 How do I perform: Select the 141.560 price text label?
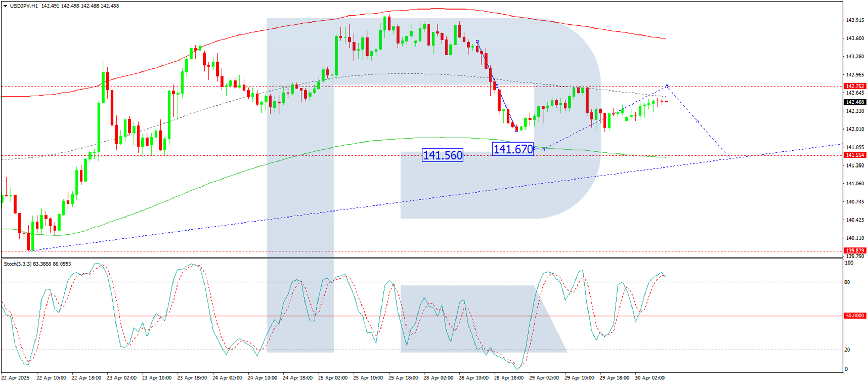pos(442,155)
